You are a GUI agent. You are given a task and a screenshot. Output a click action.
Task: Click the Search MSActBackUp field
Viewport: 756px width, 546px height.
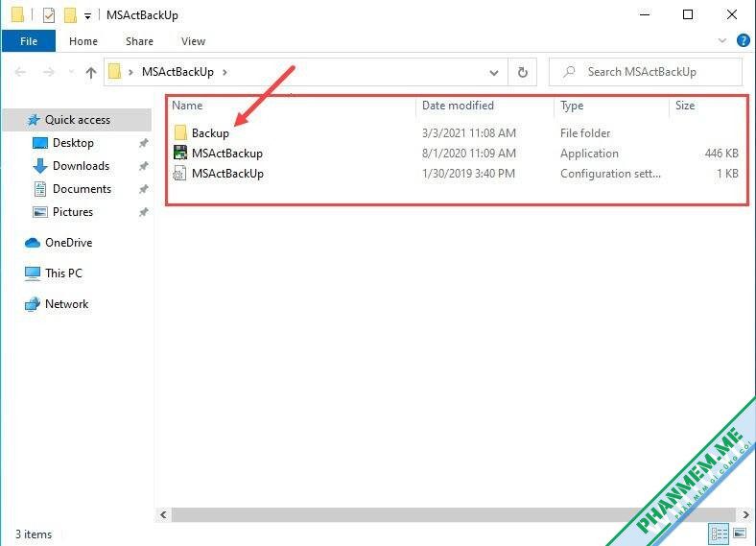coord(645,72)
